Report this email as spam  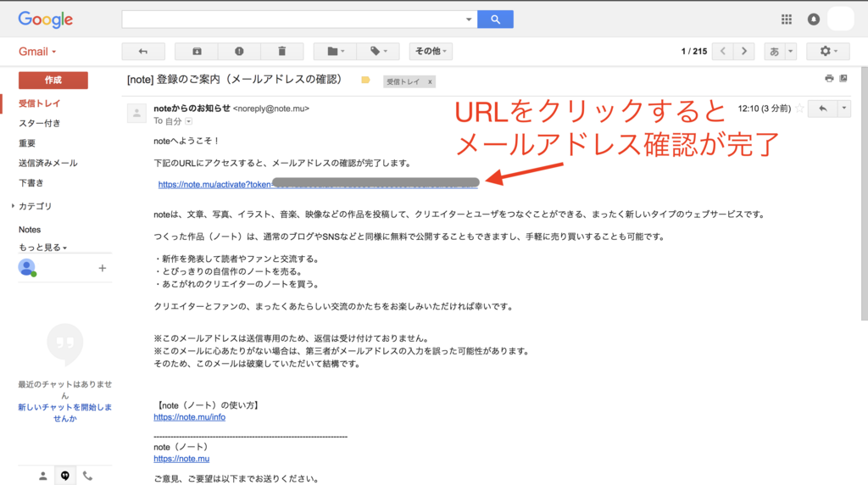pyautogui.click(x=239, y=51)
